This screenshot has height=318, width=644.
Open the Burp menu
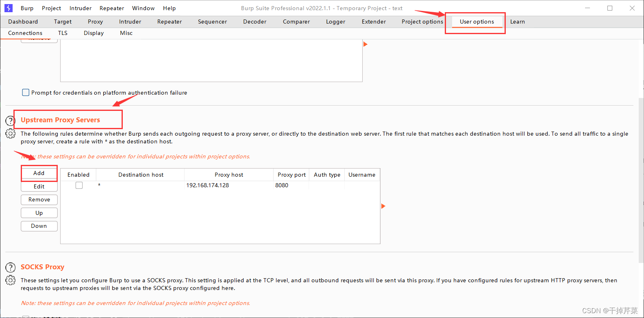click(x=27, y=8)
